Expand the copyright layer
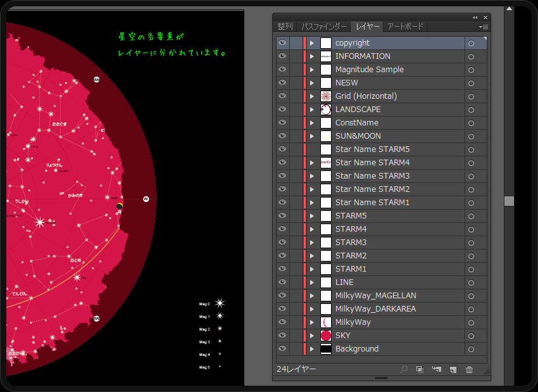 tap(312, 43)
